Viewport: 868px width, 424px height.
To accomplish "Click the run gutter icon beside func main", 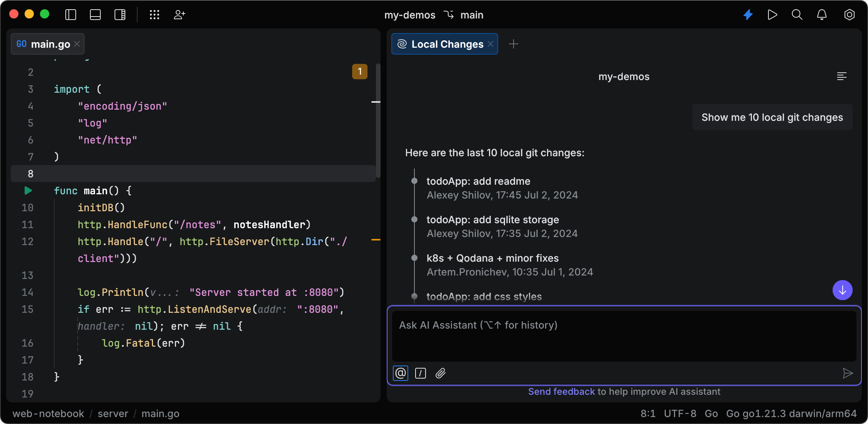I will click(x=27, y=190).
